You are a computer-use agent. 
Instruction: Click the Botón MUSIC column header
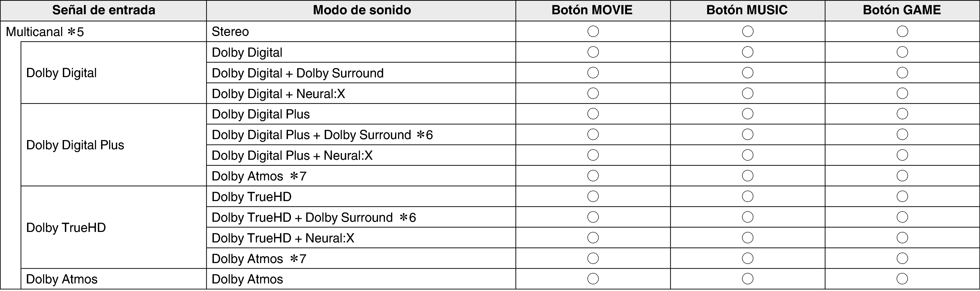tap(747, 10)
